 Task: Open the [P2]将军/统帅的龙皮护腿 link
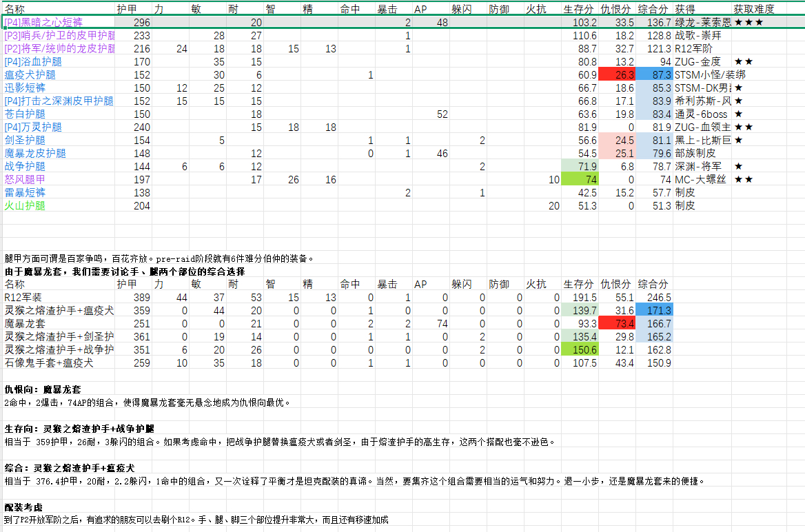(54, 48)
